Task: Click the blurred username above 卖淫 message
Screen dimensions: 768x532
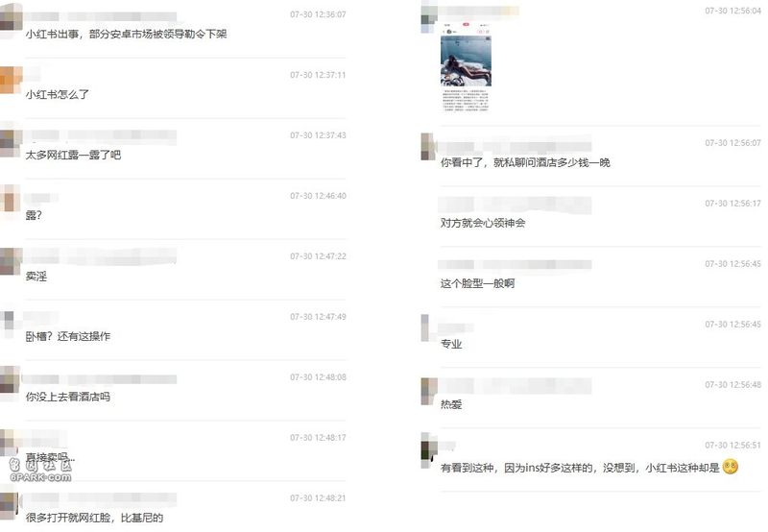Action: tap(101, 256)
